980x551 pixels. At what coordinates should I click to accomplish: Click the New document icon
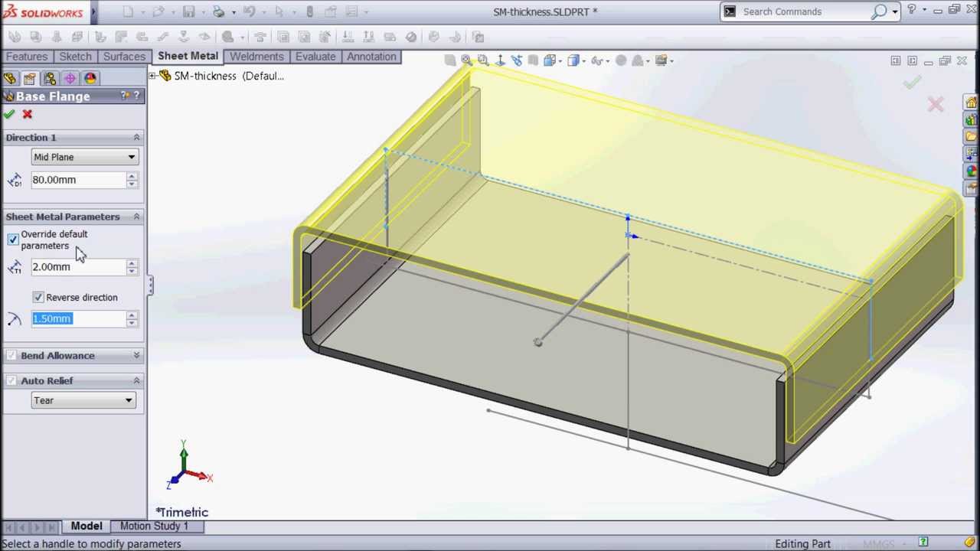coord(128,11)
